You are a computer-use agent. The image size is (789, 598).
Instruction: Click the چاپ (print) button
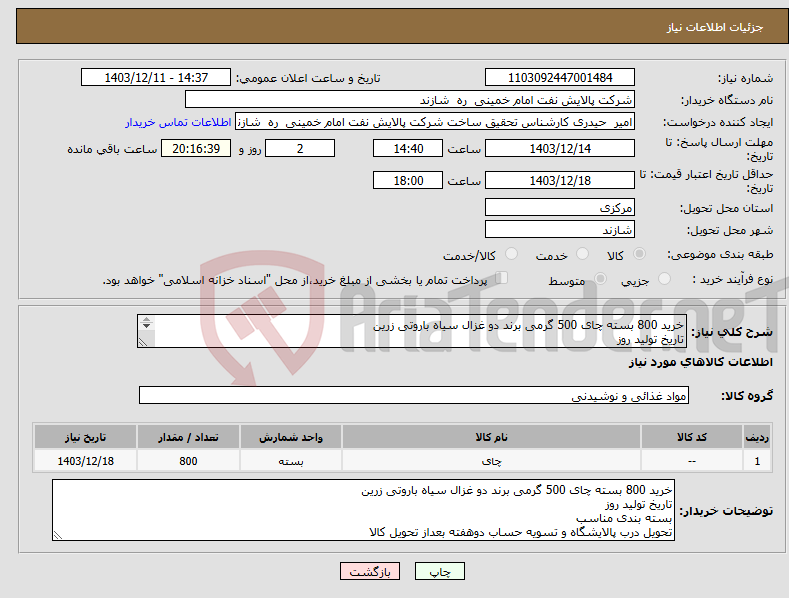tap(439, 571)
